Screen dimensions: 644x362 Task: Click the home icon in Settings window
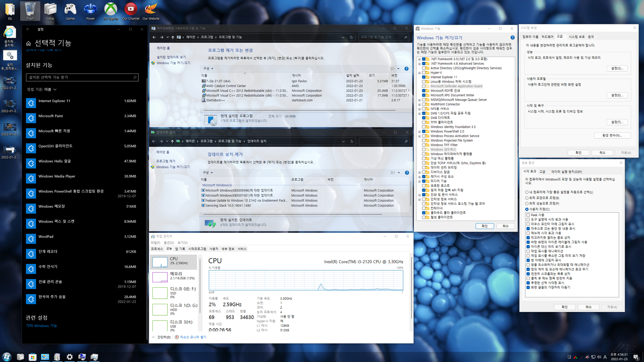point(28,43)
